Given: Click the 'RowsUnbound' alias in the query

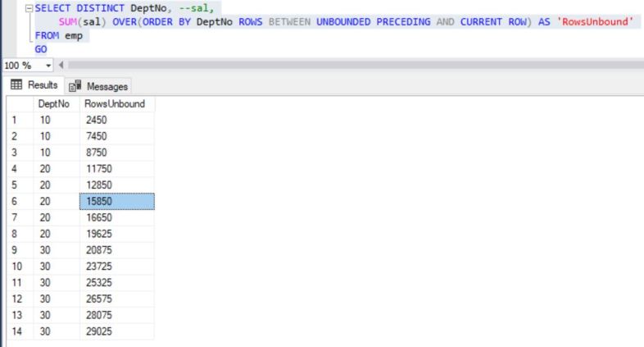Looking at the screenshot, I should coord(596,21).
